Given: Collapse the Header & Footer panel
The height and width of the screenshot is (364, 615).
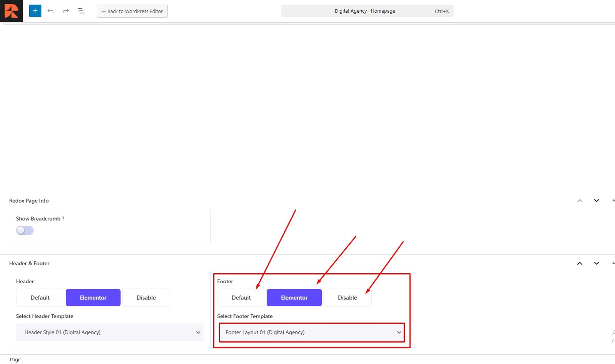Looking at the screenshot, I should [x=613, y=263].
